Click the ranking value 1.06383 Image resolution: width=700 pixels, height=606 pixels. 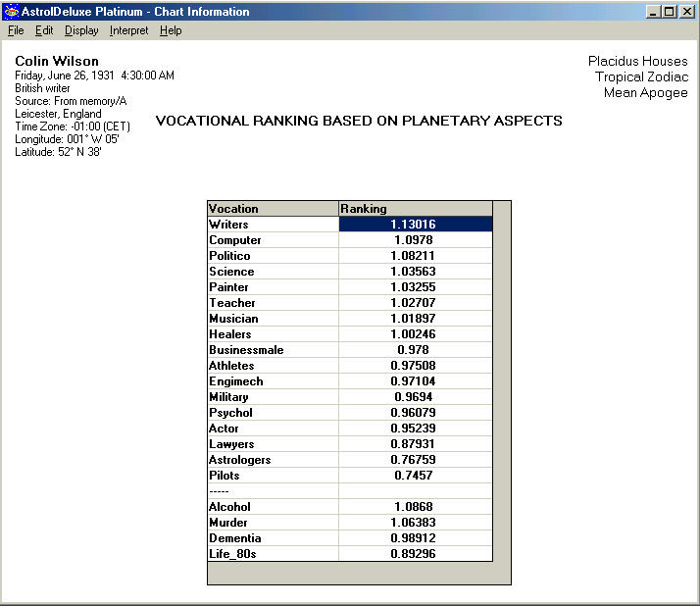click(x=416, y=522)
